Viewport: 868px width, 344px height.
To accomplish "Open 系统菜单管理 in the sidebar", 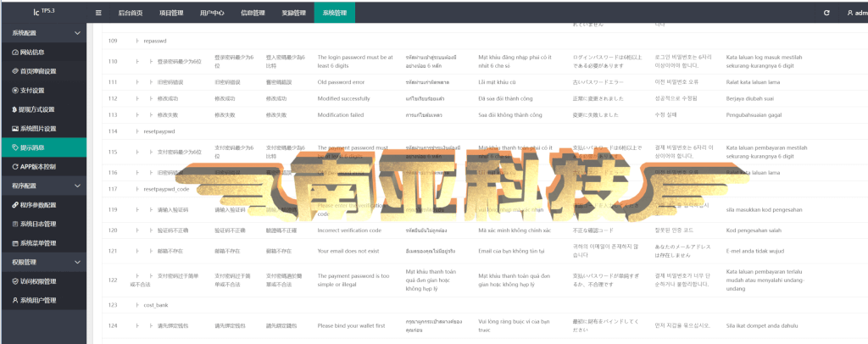I will coord(43,243).
